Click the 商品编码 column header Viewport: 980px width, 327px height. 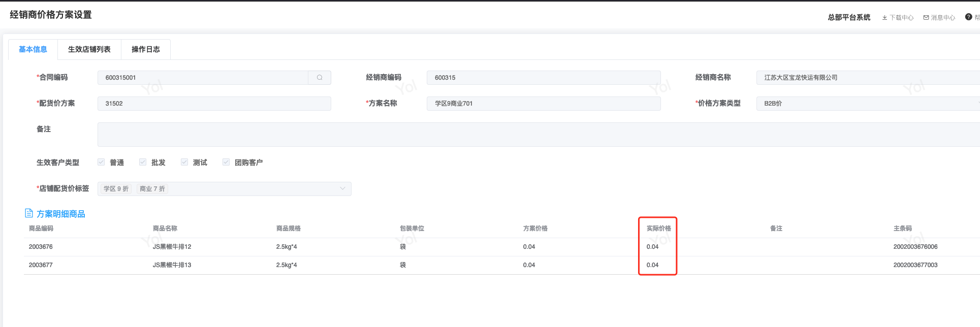[x=41, y=228]
